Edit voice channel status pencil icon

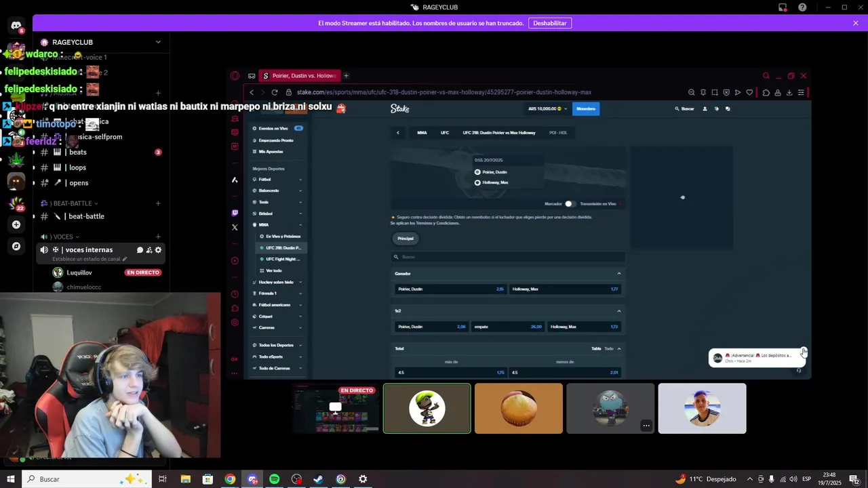pos(124,259)
